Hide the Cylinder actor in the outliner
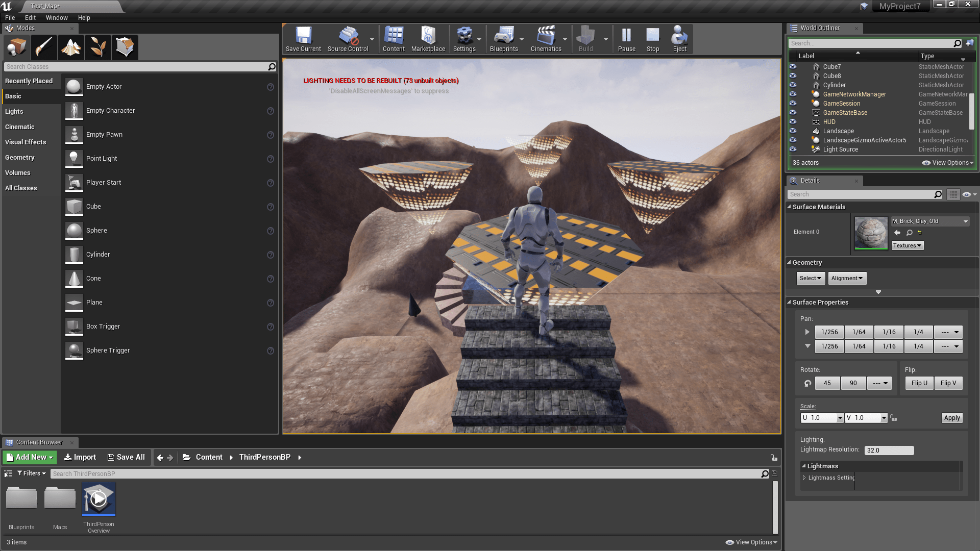The height and width of the screenshot is (551, 980). [793, 85]
